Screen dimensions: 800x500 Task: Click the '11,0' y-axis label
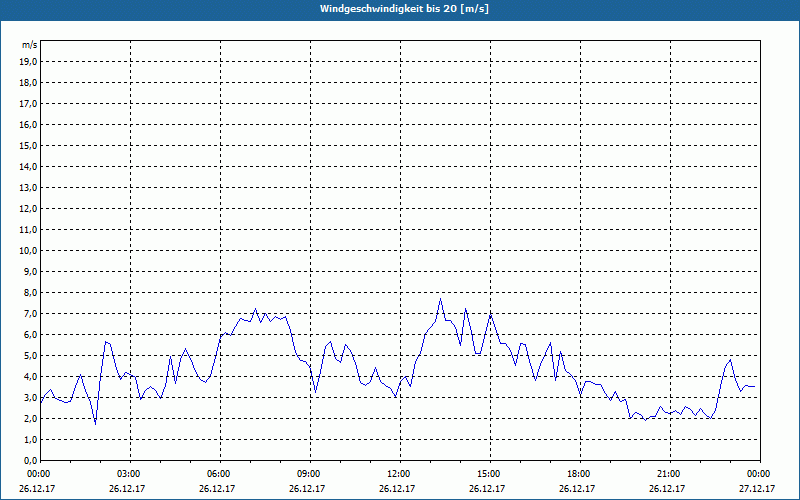click(x=28, y=230)
